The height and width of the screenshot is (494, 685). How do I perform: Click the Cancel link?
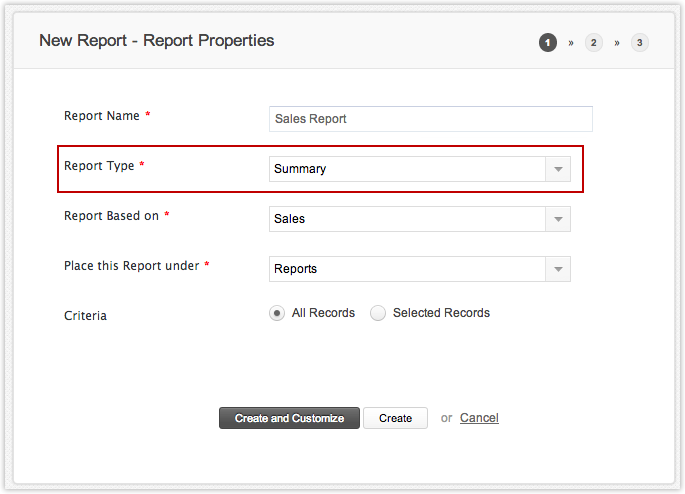(x=479, y=418)
